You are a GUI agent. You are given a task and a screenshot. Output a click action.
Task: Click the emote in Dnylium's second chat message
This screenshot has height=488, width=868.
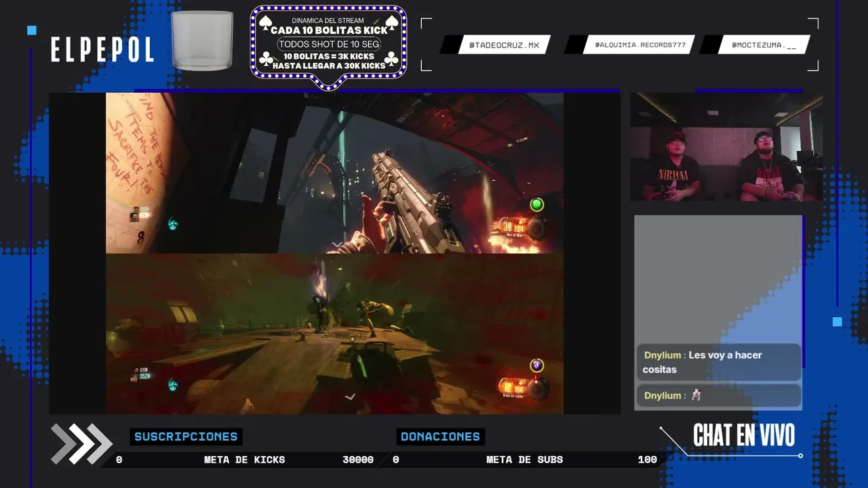click(696, 396)
